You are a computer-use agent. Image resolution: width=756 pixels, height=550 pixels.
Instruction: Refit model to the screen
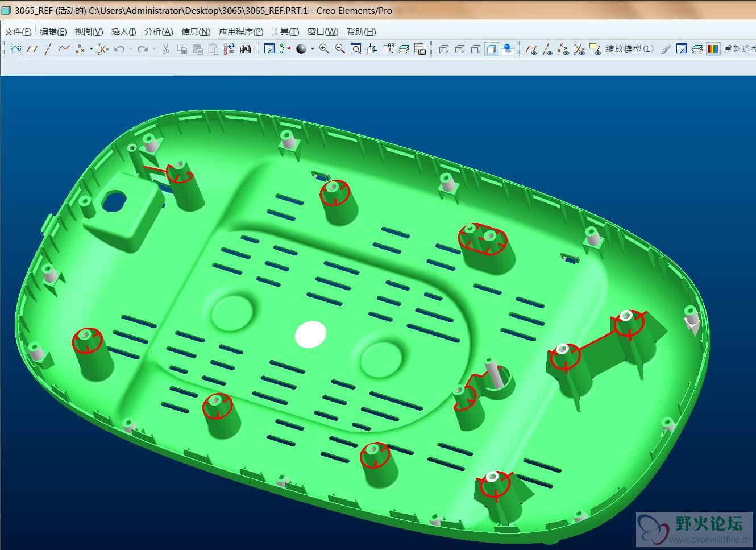(356, 49)
